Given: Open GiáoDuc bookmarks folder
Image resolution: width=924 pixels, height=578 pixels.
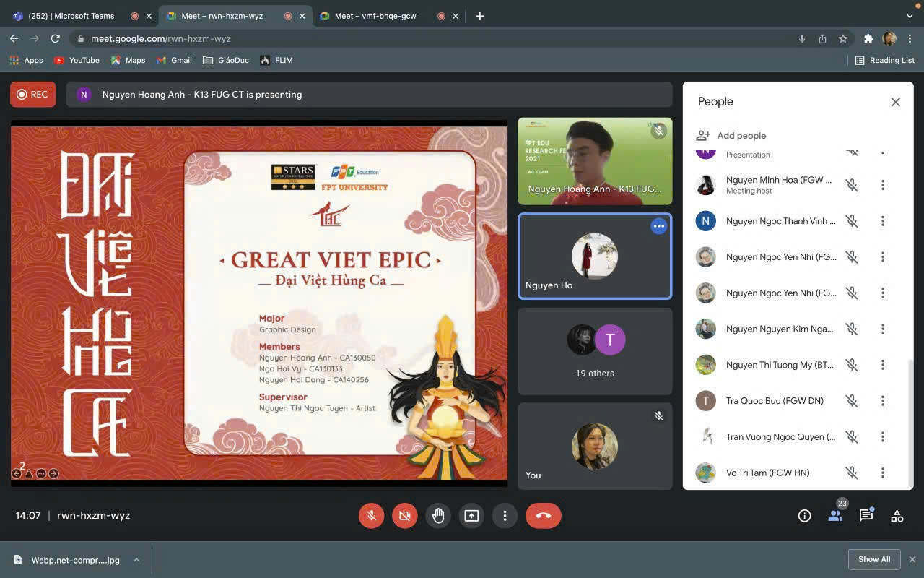Looking at the screenshot, I should tap(226, 60).
